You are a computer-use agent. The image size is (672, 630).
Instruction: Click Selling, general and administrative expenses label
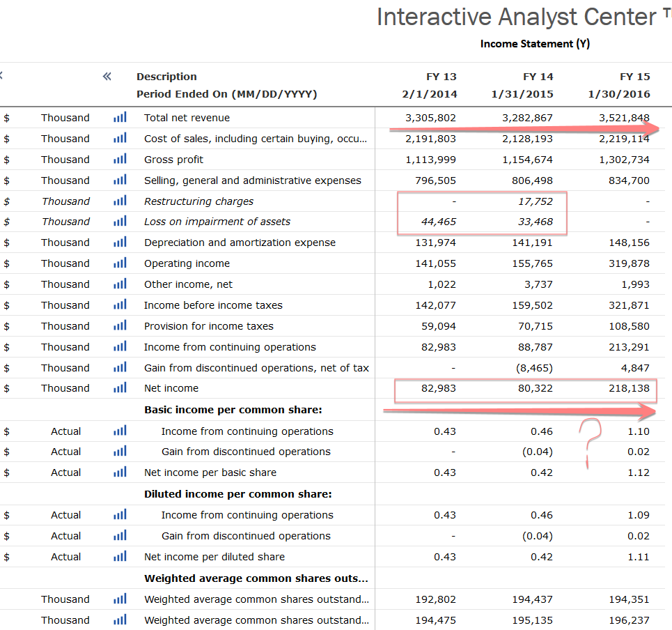(252, 180)
